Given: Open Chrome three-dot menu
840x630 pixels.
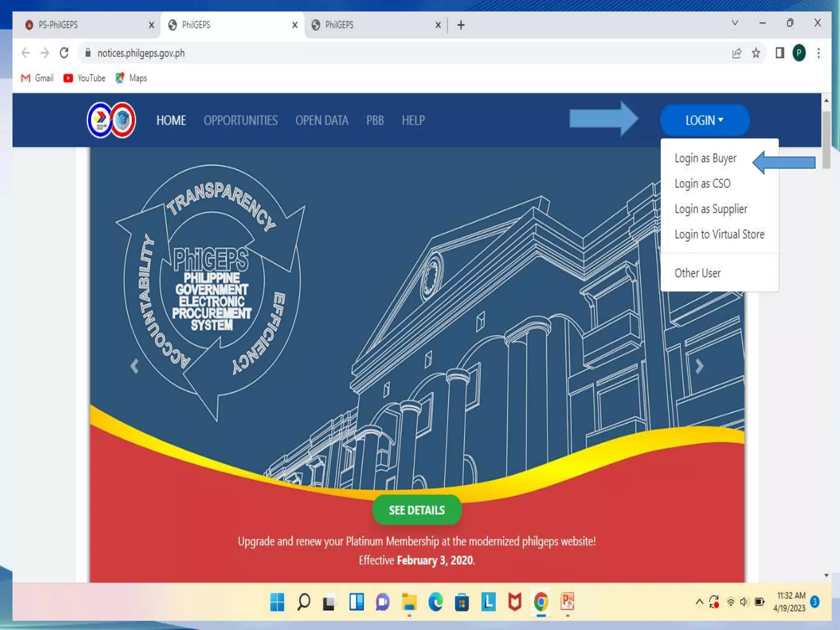Looking at the screenshot, I should 819,53.
